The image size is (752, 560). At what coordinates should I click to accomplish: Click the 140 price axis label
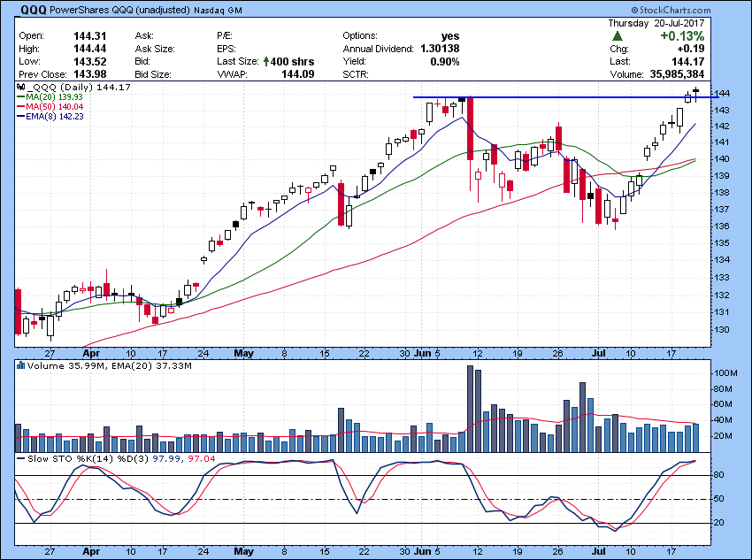point(721,158)
